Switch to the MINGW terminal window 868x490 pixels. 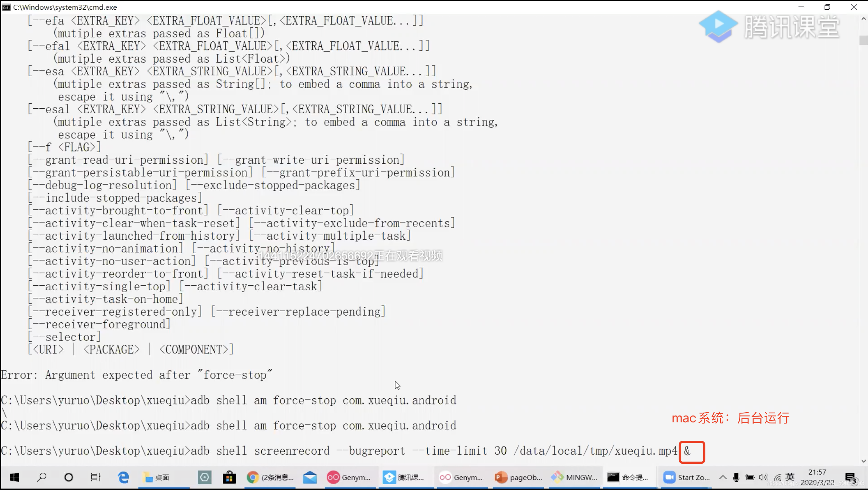tap(574, 477)
